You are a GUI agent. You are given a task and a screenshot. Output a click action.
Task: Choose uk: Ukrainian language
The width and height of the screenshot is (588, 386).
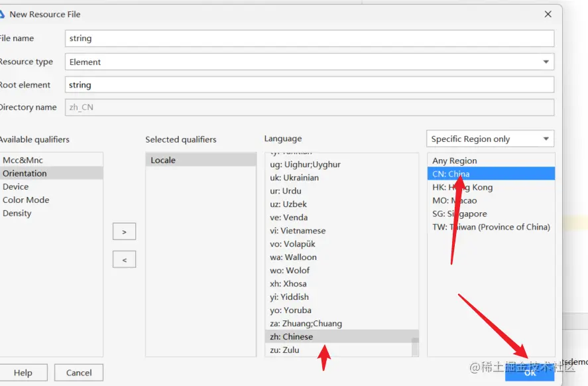coord(341,178)
